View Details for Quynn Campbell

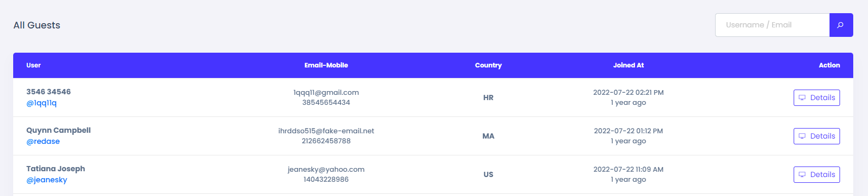point(816,136)
